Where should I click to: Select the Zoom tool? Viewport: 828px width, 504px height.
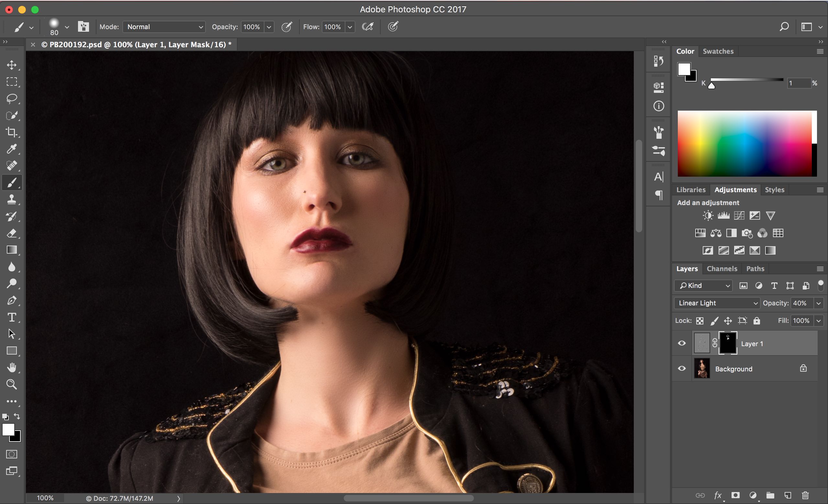pyautogui.click(x=11, y=384)
